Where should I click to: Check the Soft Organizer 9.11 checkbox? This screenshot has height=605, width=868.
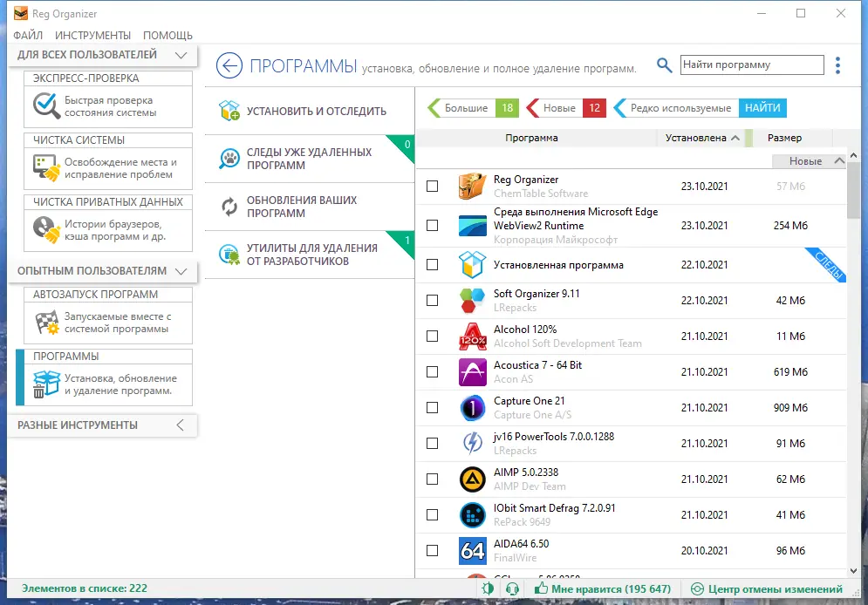433,300
